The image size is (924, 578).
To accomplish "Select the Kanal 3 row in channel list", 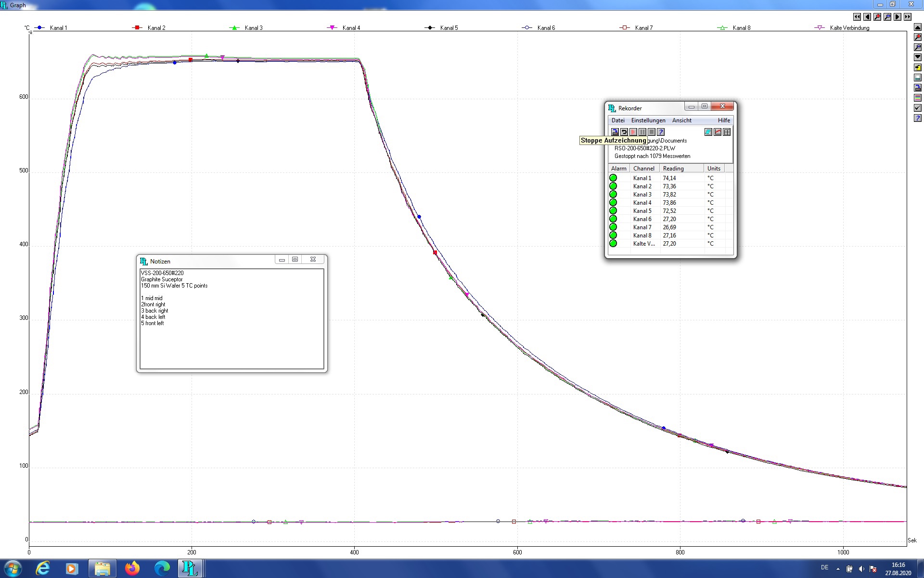I will point(642,195).
